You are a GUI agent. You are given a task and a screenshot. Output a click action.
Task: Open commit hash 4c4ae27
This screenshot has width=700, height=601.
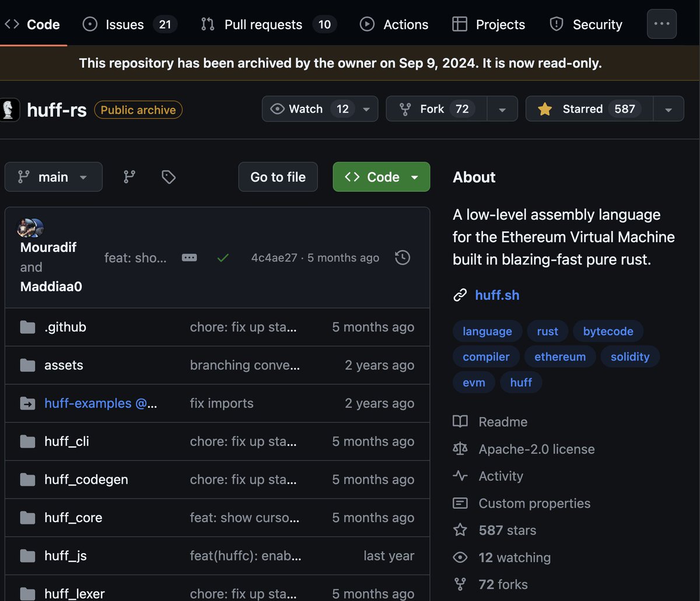tap(274, 258)
